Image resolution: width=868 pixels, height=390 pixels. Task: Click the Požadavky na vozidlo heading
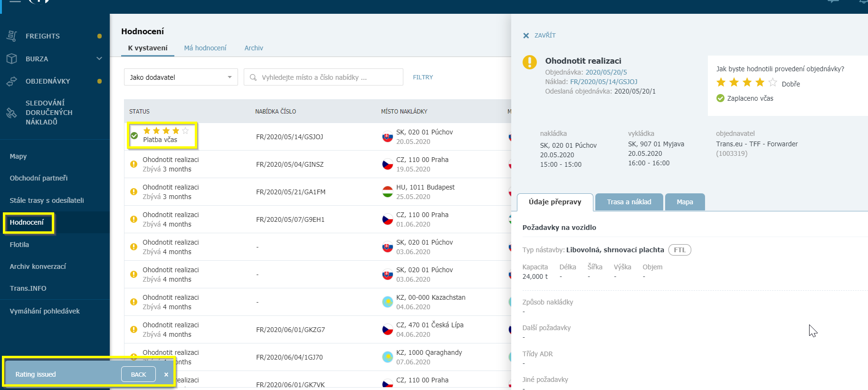pyautogui.click(x=559, y=228)
